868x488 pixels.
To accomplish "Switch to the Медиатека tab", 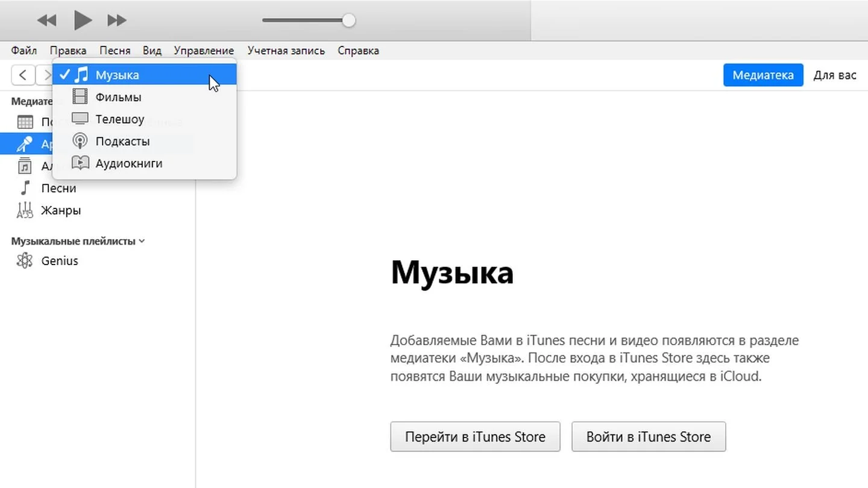I will [763, 75].
